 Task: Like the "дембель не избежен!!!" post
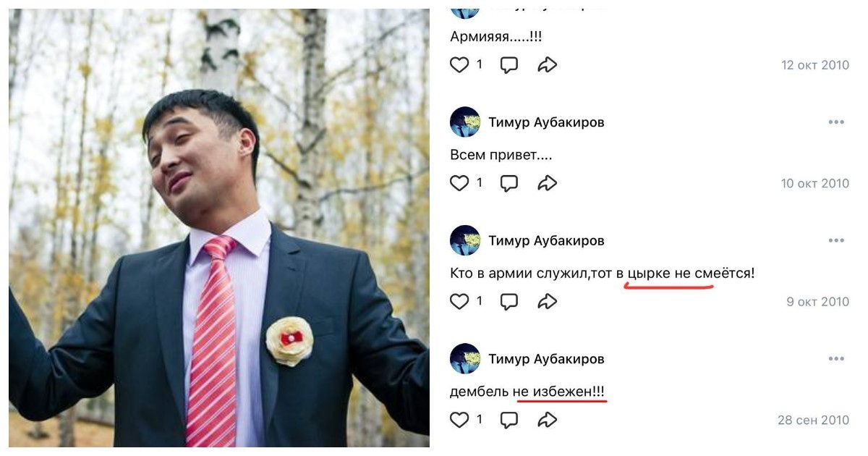click(460, 419)
